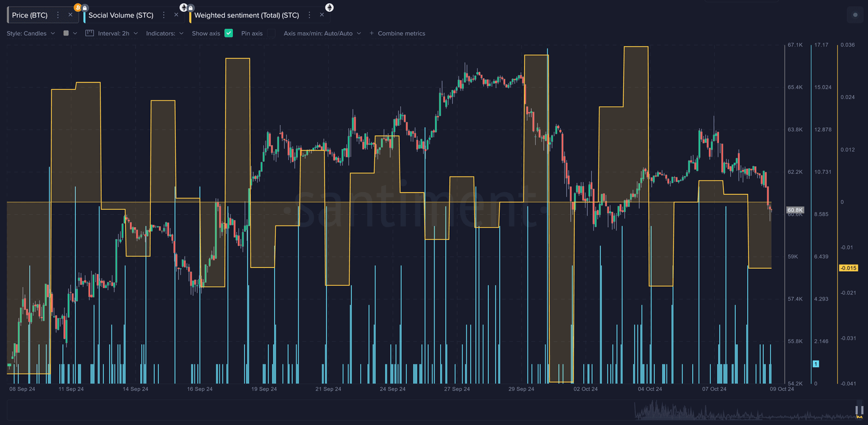Enable the Pin axis checkbox
The width and height of the screenshot is (868, 425).
tap(271, 33)
